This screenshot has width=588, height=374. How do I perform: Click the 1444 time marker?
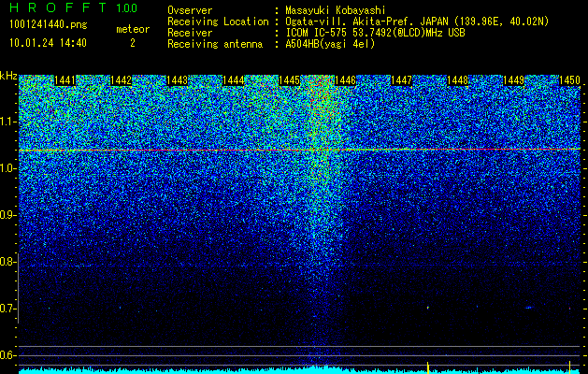pos(234,80)
